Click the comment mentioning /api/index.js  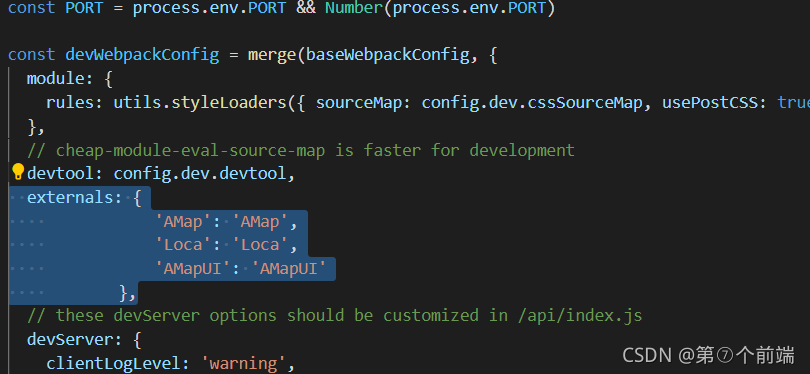(x=334, y=315)
